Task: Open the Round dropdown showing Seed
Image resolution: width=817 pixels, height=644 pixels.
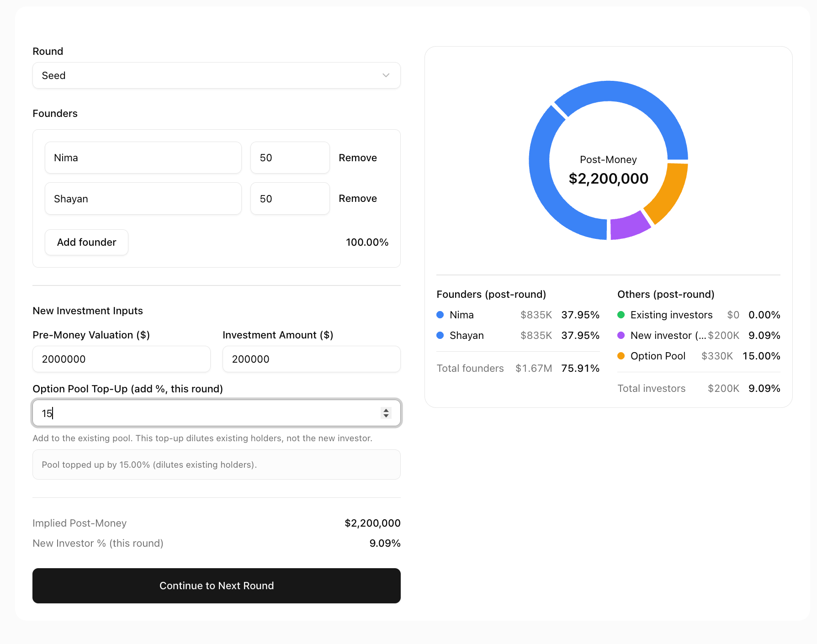Action: pos(217,75)
